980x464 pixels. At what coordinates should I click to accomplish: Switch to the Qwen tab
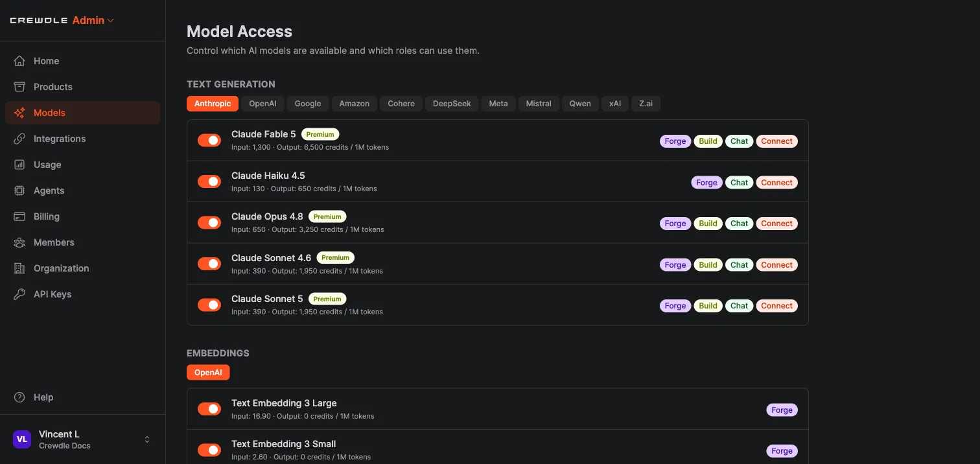(x=580, y=104)
